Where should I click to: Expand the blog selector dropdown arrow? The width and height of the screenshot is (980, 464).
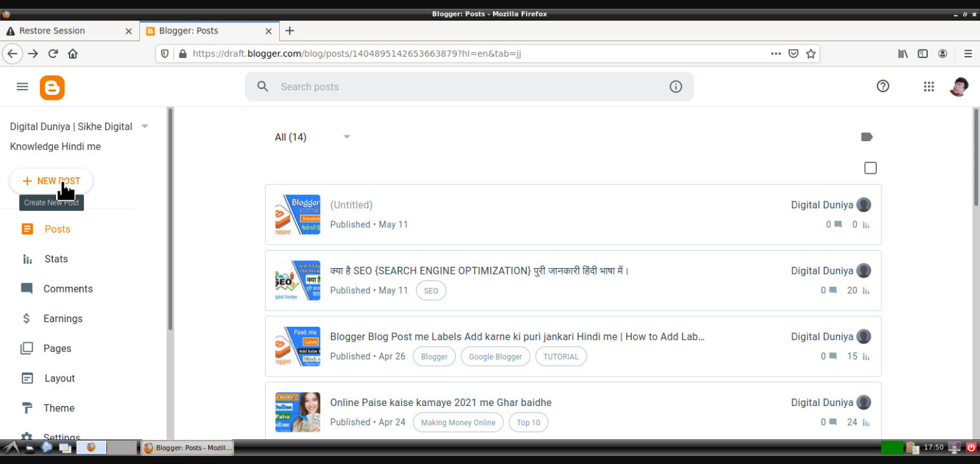[145, 126]
